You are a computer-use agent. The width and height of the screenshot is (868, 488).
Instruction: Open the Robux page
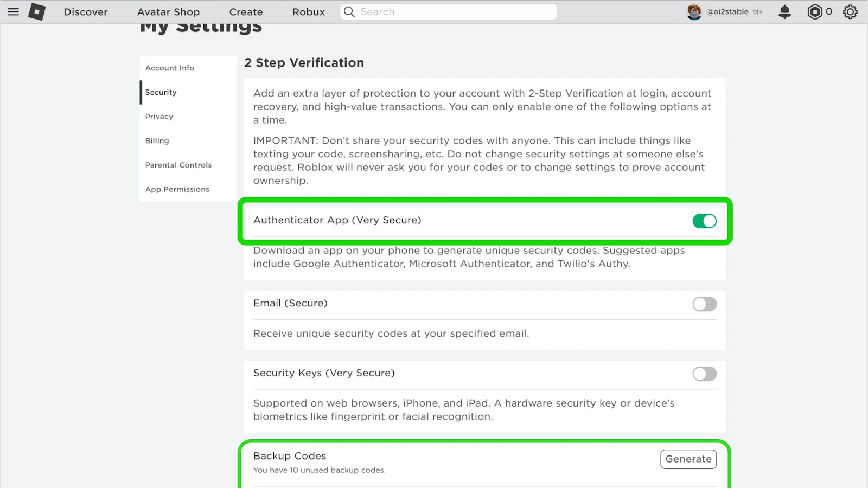pos(308,12)
